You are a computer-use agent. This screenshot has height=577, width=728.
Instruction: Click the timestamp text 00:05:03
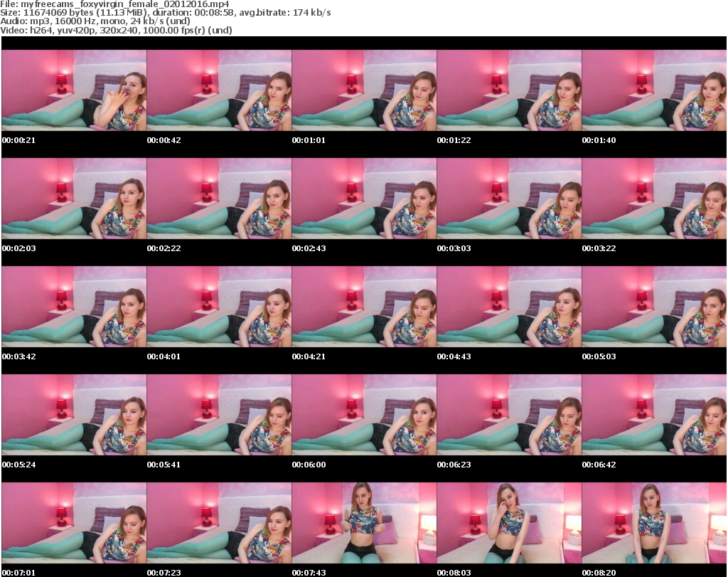pyautogui.click(x=599, y=356)
